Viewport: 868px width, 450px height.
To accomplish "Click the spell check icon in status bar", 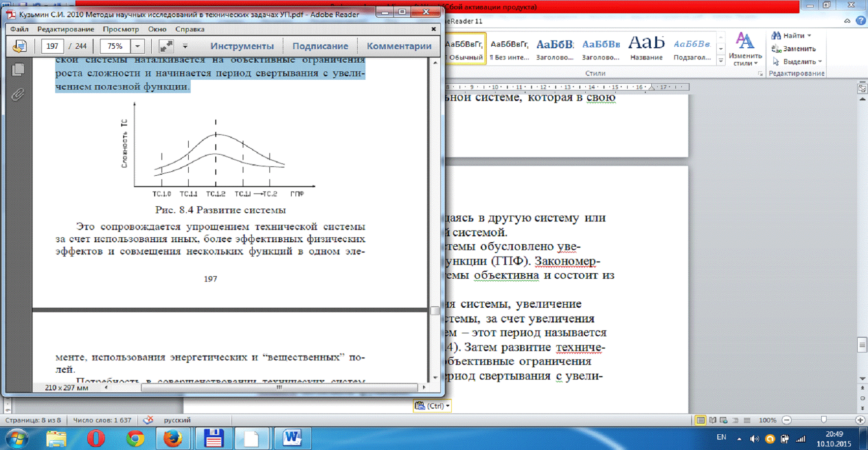I will point(148,420).
